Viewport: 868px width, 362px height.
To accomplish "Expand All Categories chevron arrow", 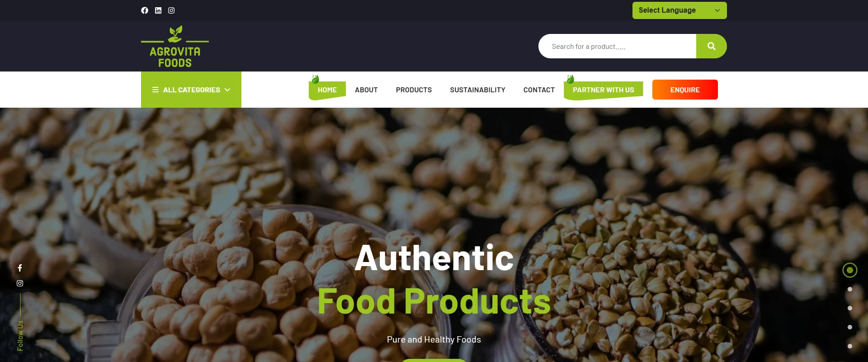I will [227, 90].
